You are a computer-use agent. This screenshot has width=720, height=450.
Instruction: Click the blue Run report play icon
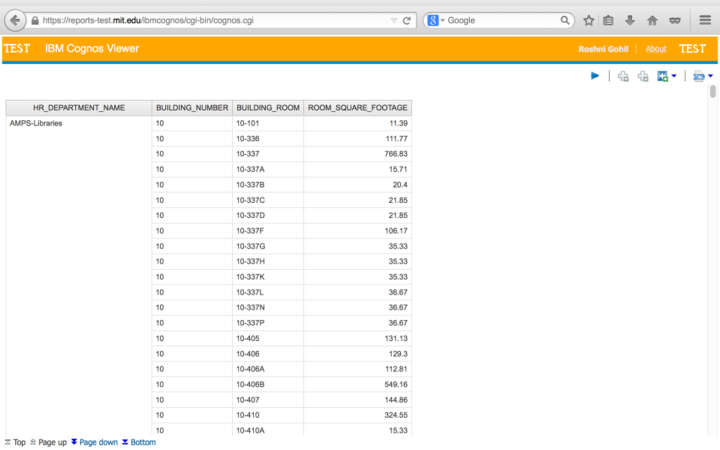click(x=595, y=76)
